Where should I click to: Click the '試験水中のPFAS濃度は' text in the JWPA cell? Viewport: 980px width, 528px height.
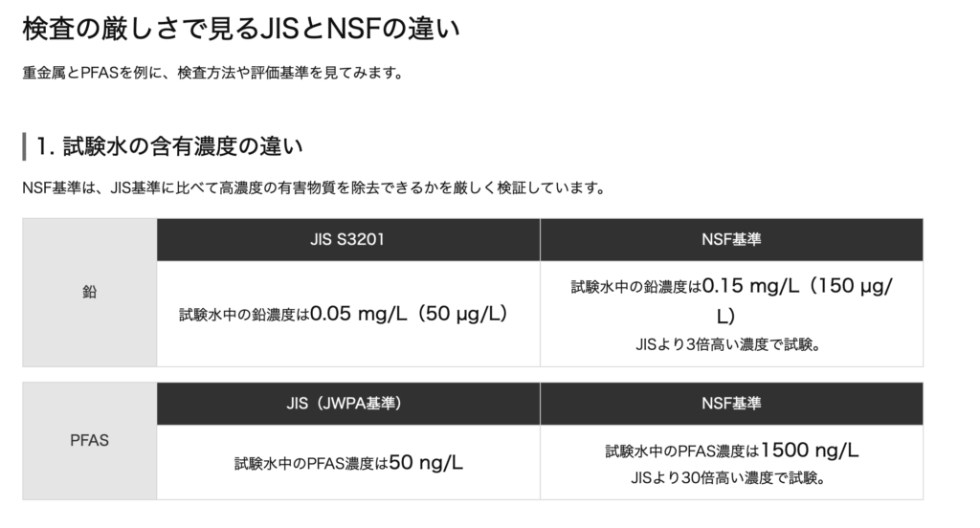coord(311,464)
